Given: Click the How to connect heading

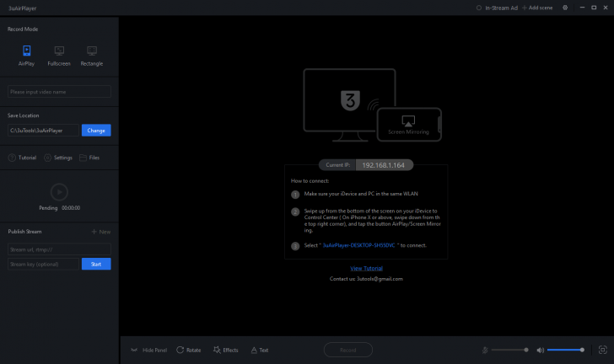Looking at the screenshot, I should pyautogui.click(x=310, y=181).
